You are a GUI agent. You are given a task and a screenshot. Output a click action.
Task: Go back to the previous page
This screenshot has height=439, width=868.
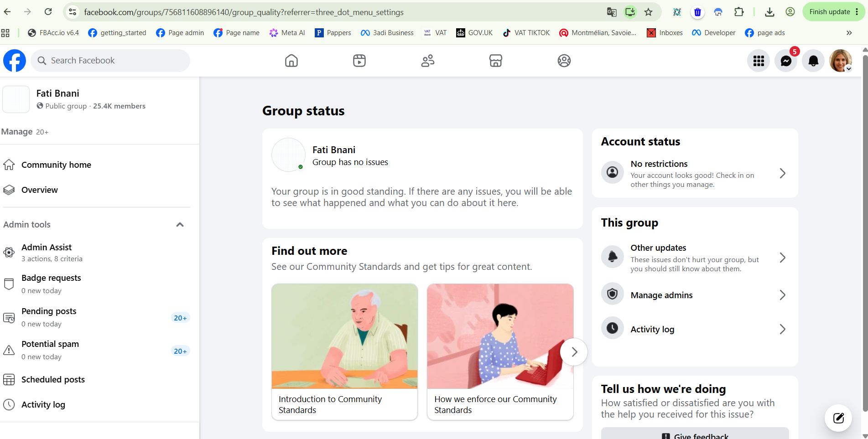click(7, 12)
